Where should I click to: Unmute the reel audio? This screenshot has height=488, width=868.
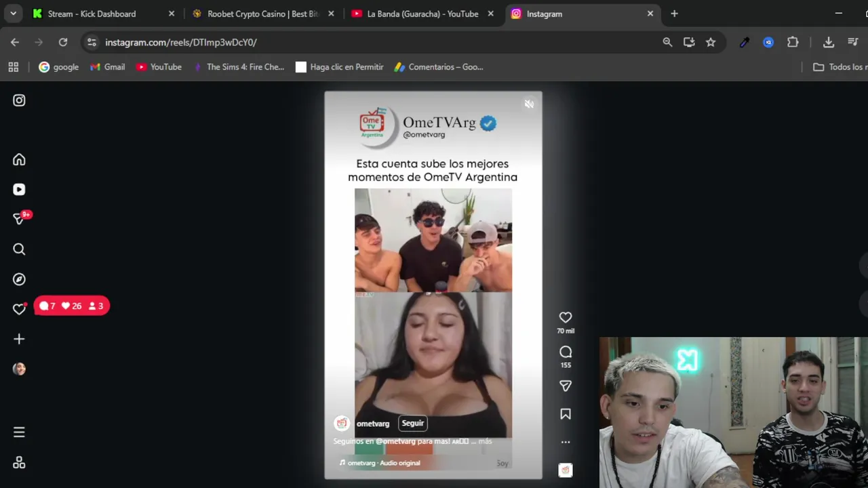click(x=529, y=104)
